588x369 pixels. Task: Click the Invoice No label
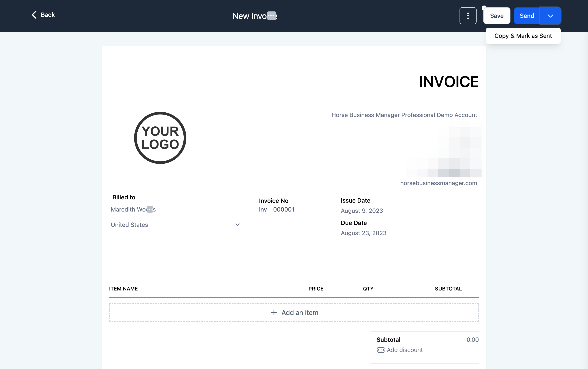(x=274, y=200)
